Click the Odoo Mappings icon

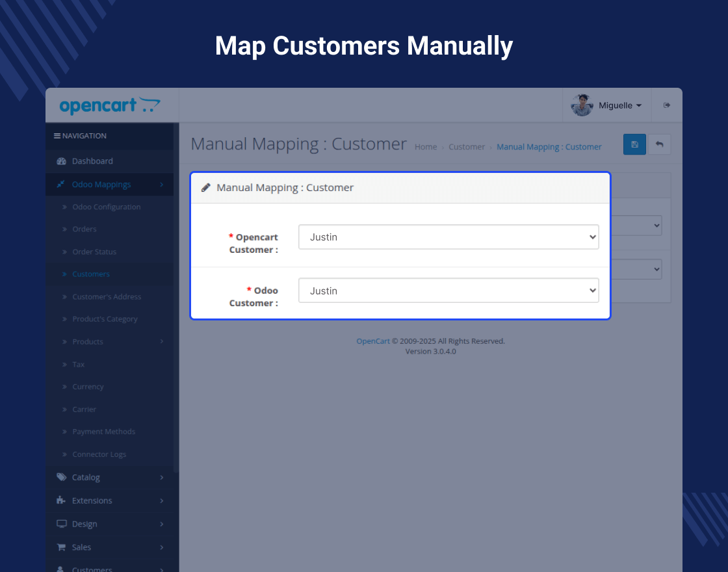tap(60, 185)
